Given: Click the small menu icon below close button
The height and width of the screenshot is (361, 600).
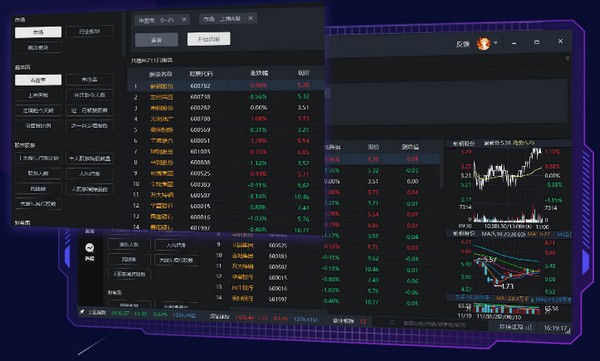Looking at the screenshot, I should [567, 58].
